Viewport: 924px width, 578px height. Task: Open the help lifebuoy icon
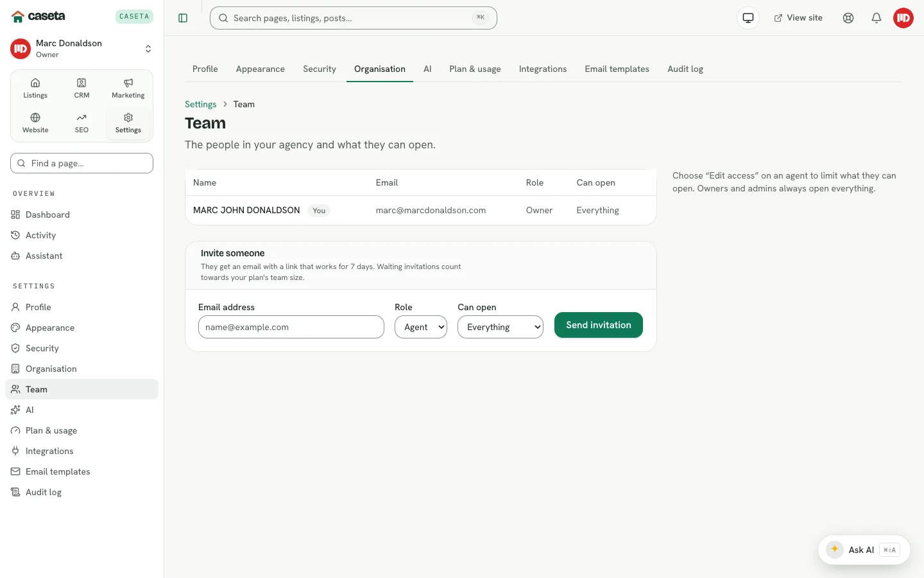tap(848, 18)
